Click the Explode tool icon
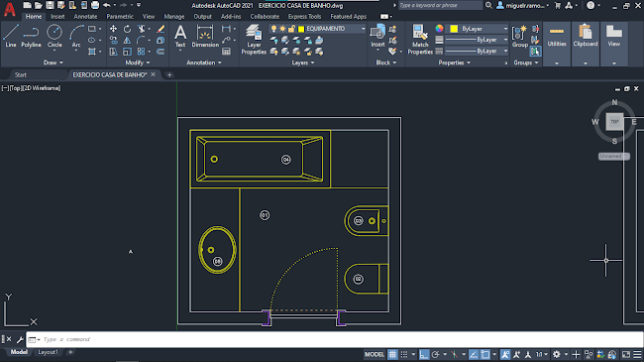Screen dimensions: 644x362 pyautogui.click(x=161, y=41)
